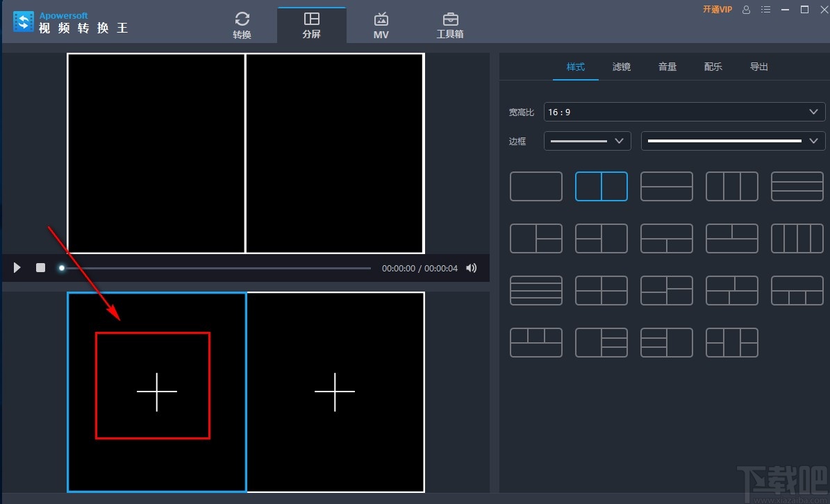Choose layout with wide top, three bottom cells

point(797,290)
